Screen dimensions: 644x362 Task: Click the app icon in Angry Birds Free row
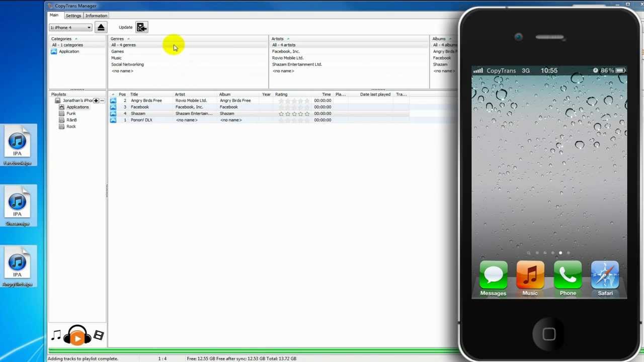(113, 101)
